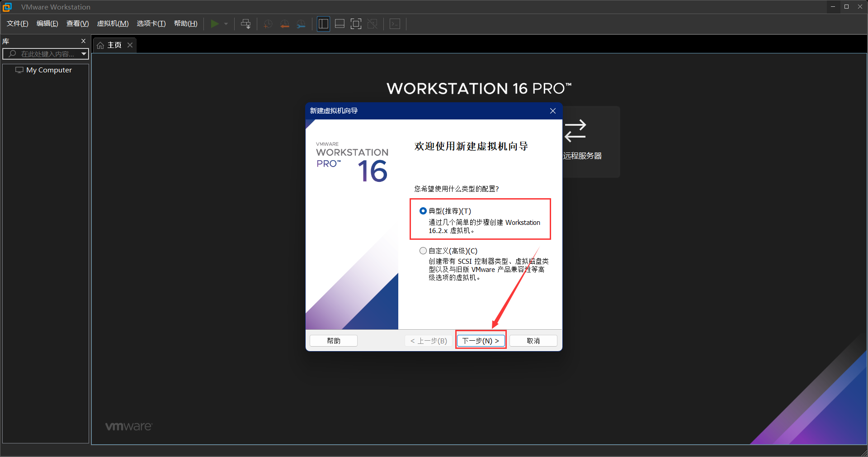This screenshot has width=868, height=457.
Task: Click the Unity mode toolbar icon
Action: tap(373, 24)
